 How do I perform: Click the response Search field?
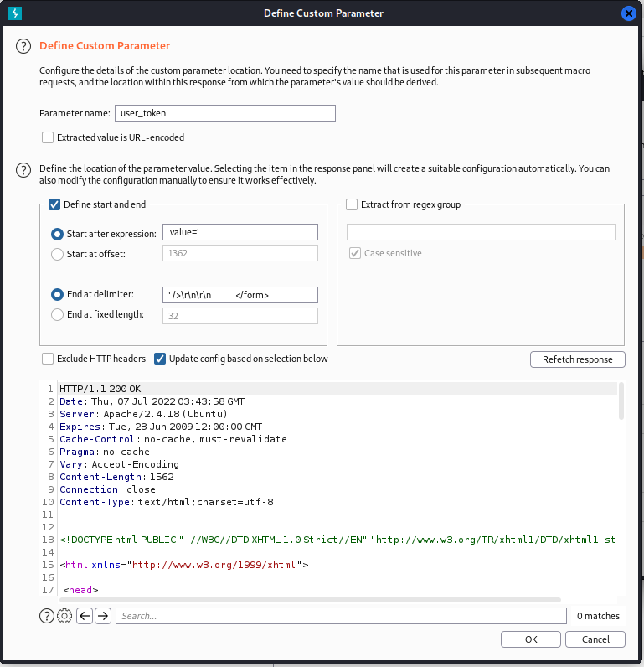point(341,616)
